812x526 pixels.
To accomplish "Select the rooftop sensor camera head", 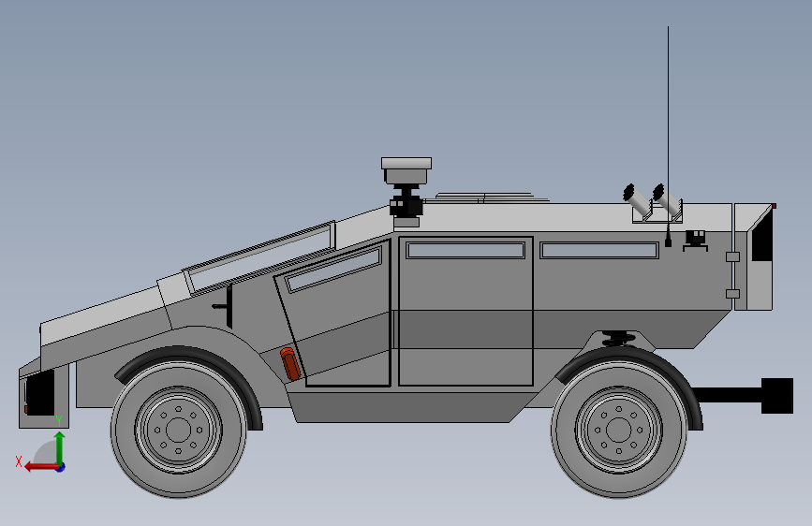I will tap(406, 171).
